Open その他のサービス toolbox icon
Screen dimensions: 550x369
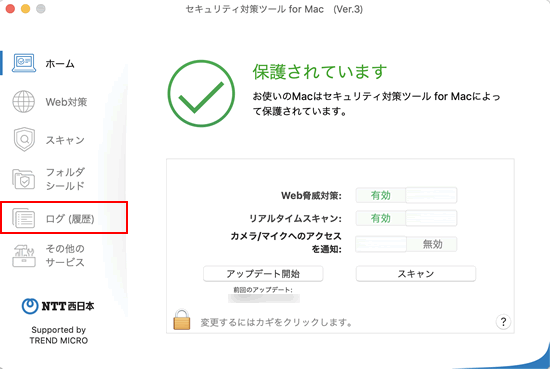click(x=24, y=256)
